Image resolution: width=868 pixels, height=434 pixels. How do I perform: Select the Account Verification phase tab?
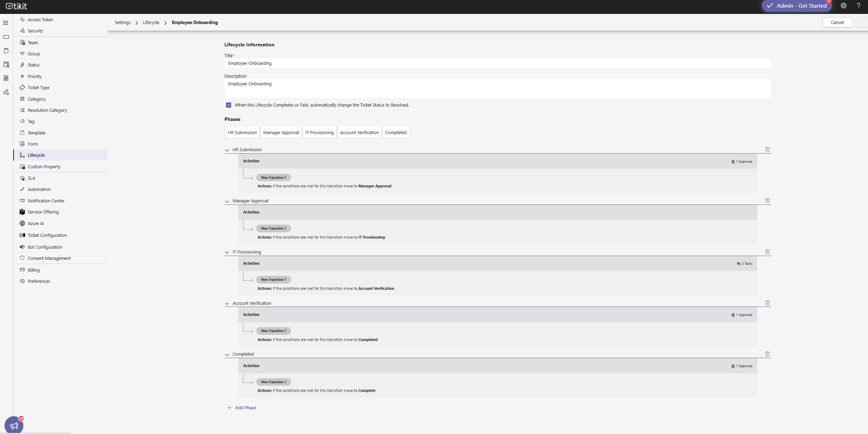pyautogui.click(x=359, y=132)
